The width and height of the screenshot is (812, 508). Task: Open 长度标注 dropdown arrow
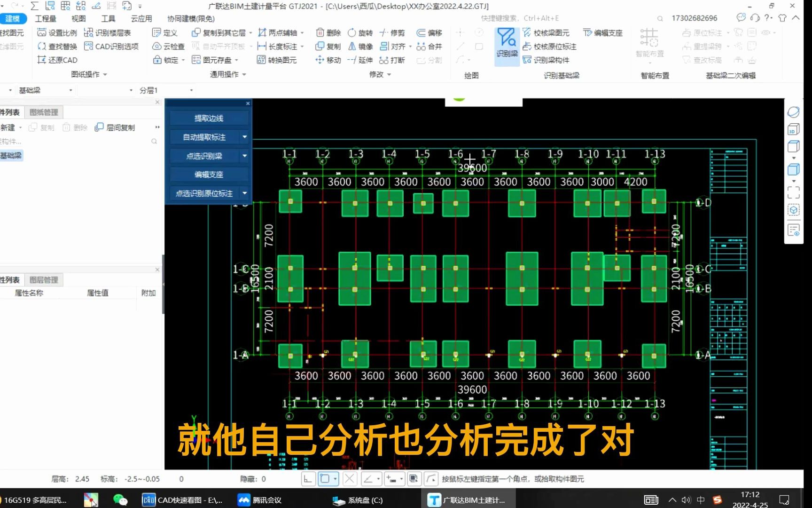pos(302,47)
